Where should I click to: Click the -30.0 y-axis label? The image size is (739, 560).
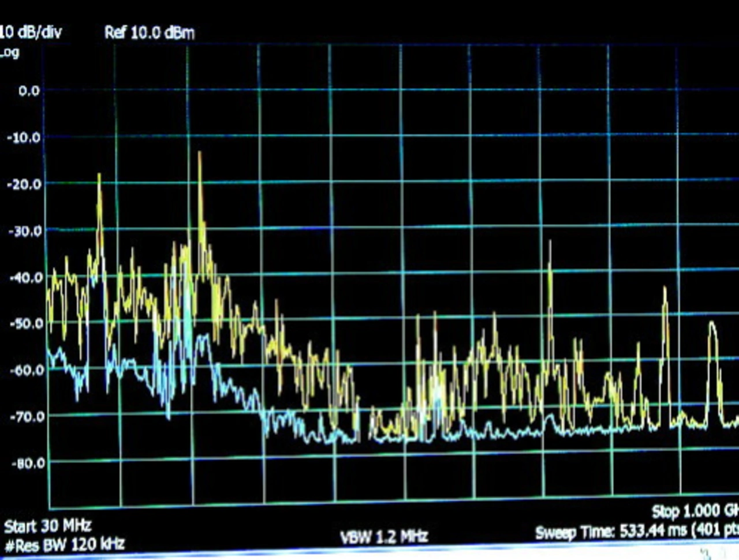[24, 231]
